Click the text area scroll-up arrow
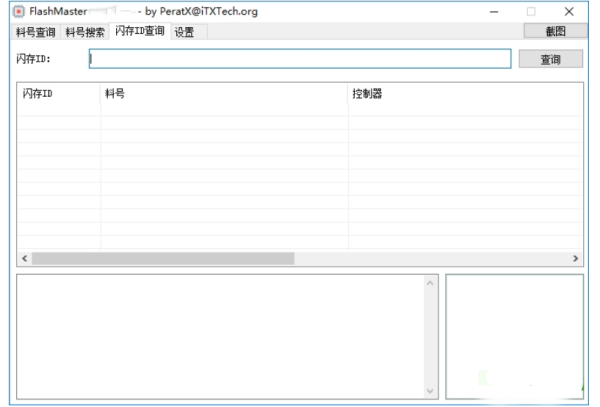This screenshot has width=600, height=407. (431, 283)
